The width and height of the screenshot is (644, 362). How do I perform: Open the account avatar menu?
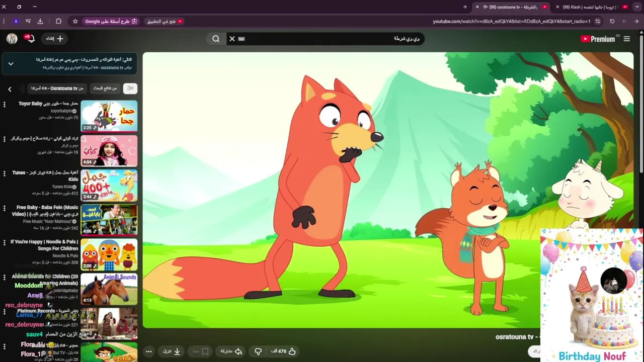pyautogui.click(x=12, y=39)
